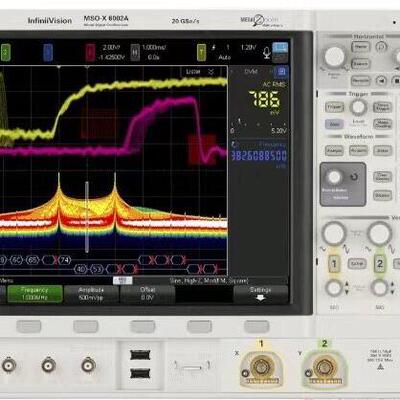Viewport: 400px width, 400px height.
Task: Push the round navigate-back key beside Navigate
Action: (381, 80)
